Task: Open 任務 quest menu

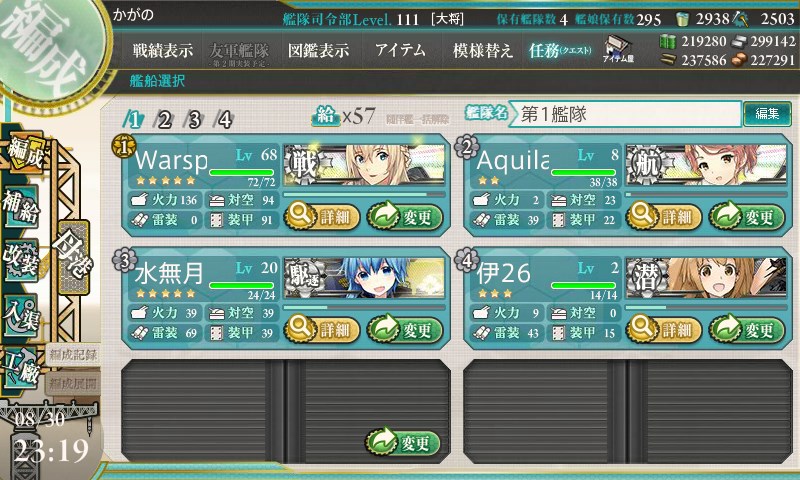Action: coord(560,50)
